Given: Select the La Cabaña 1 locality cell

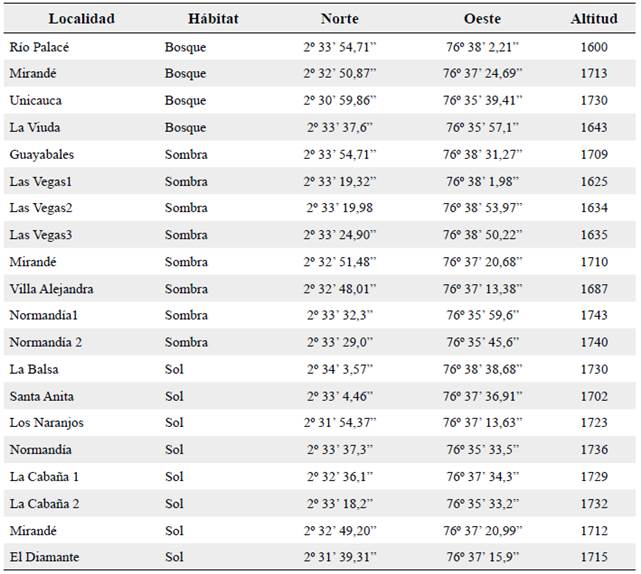Looking at the screenshot, I should click(43, 477).
